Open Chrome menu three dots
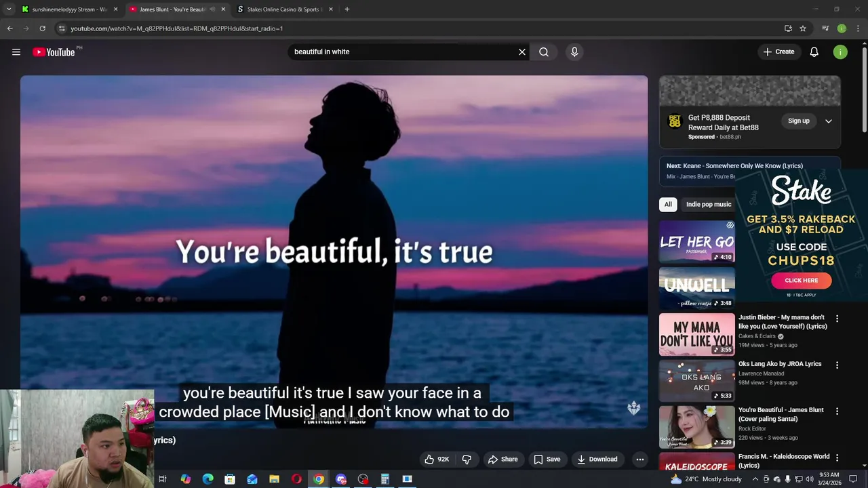Image resolution: width=868 pixels, height=488 pixels. [x=857, y=28]
